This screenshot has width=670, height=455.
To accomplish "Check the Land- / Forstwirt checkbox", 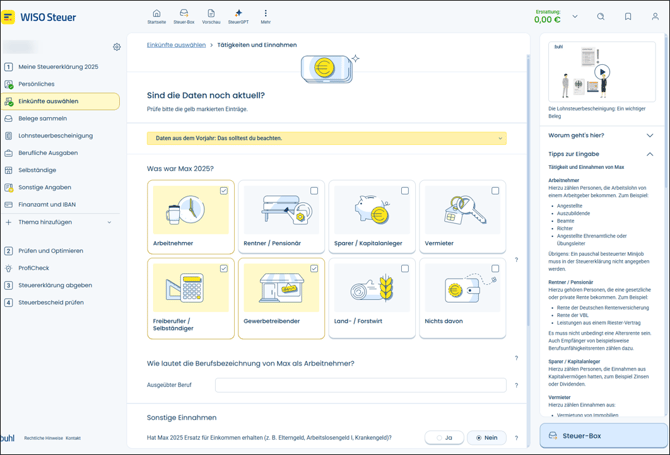I will coord(405,269).
